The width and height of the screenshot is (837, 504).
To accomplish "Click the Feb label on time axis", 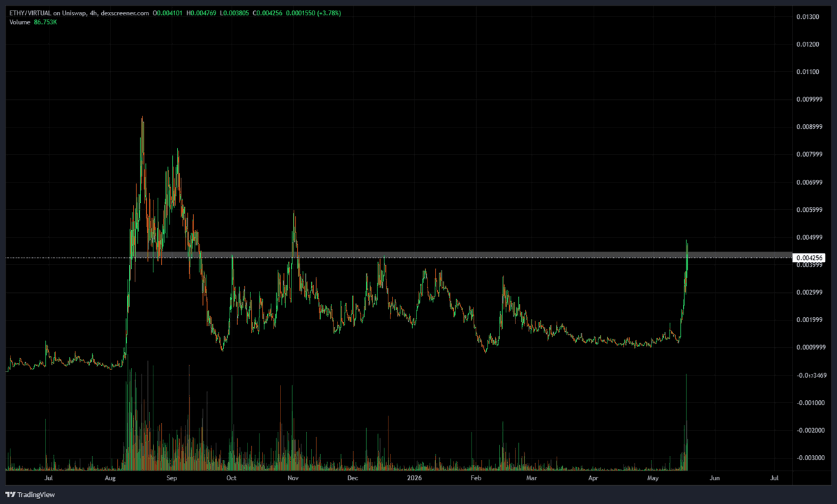I will [x=476, y=479].
